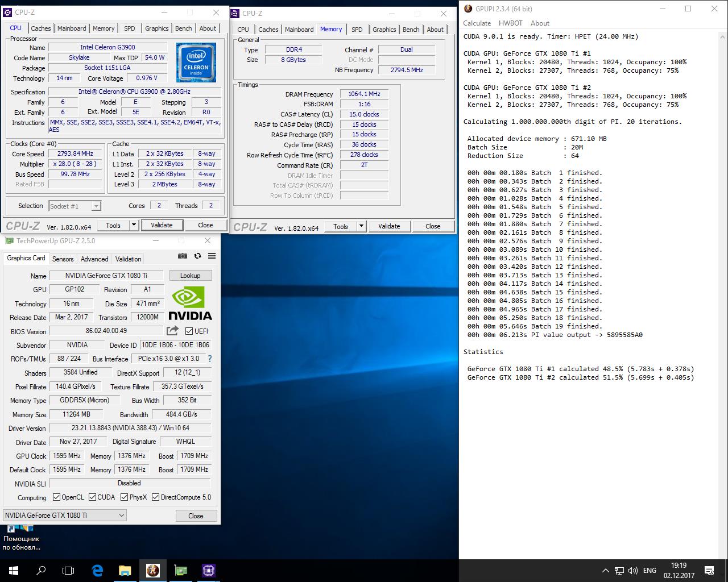This screenshot has height=582, width=728.
Task: Switch to SPD tab in right CPU-Z
Action: (357, 30)
